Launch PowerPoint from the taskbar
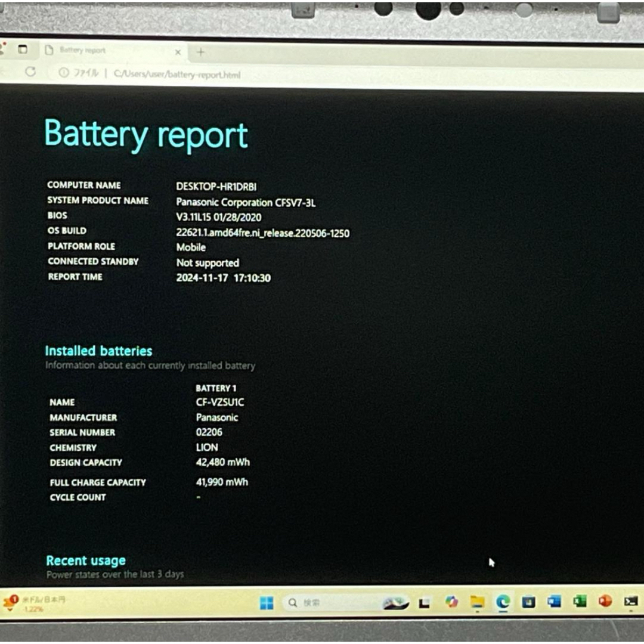Image resolution: width=644 pixels, height=644 pixels. click(605, 602)
